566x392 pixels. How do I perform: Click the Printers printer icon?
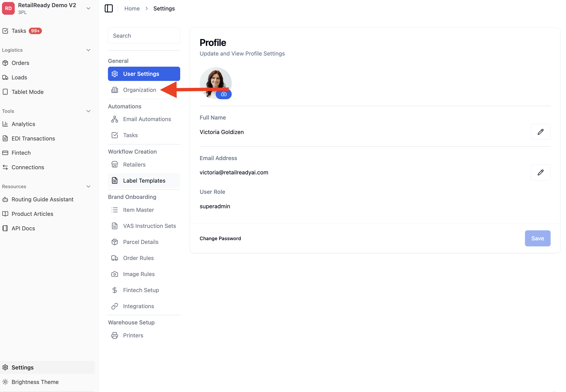115,336
